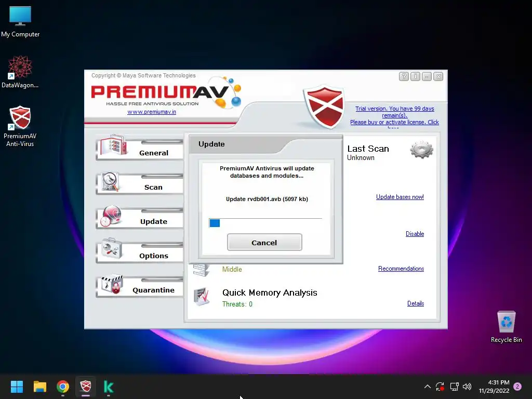Open the General section

click(x=140, y=148)
